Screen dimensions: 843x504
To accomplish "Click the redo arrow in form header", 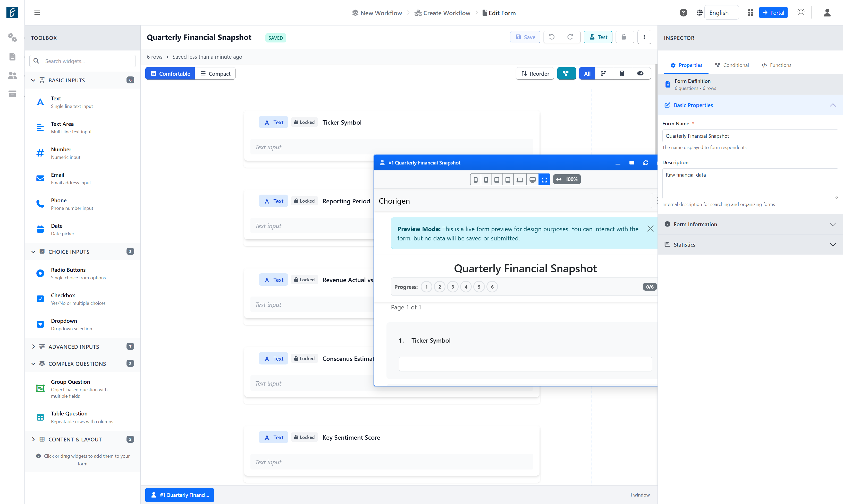I will pyautogui.click(x=570, y=37).
